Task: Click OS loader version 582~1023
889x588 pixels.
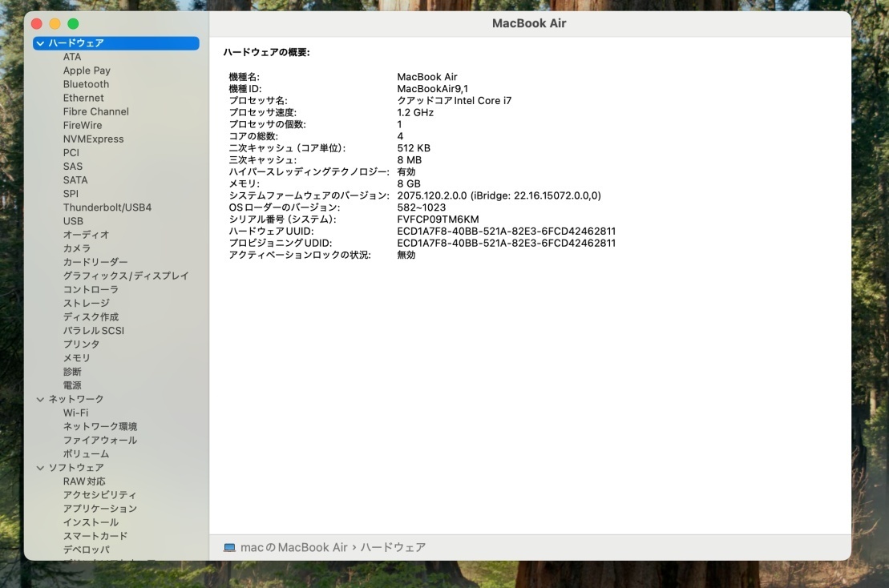Action: 422,207
